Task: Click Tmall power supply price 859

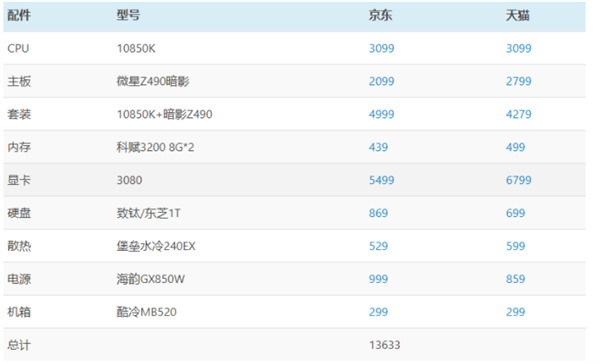Action: [515, 279]
